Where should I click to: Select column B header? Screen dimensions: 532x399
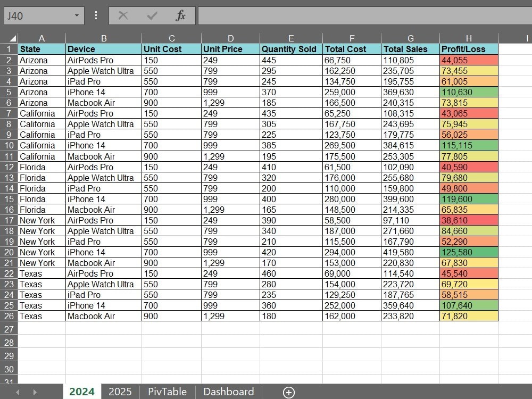click(104, 38)
